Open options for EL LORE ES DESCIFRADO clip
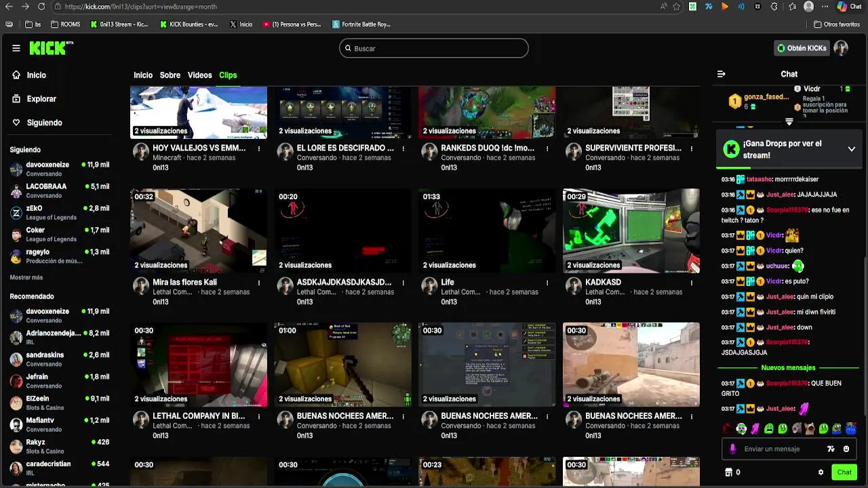Viewport: 868px width, 488px height. 403,148
